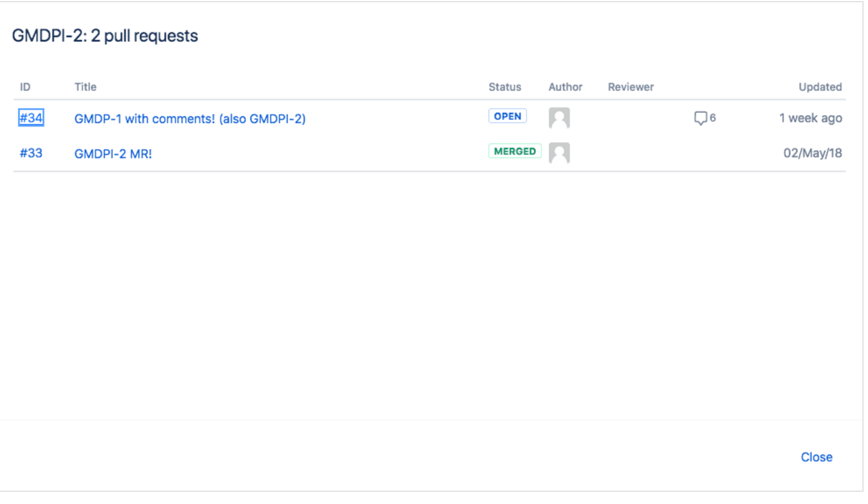Select the comment count showing 6
The image size is (868, 504).
[714, 118]
